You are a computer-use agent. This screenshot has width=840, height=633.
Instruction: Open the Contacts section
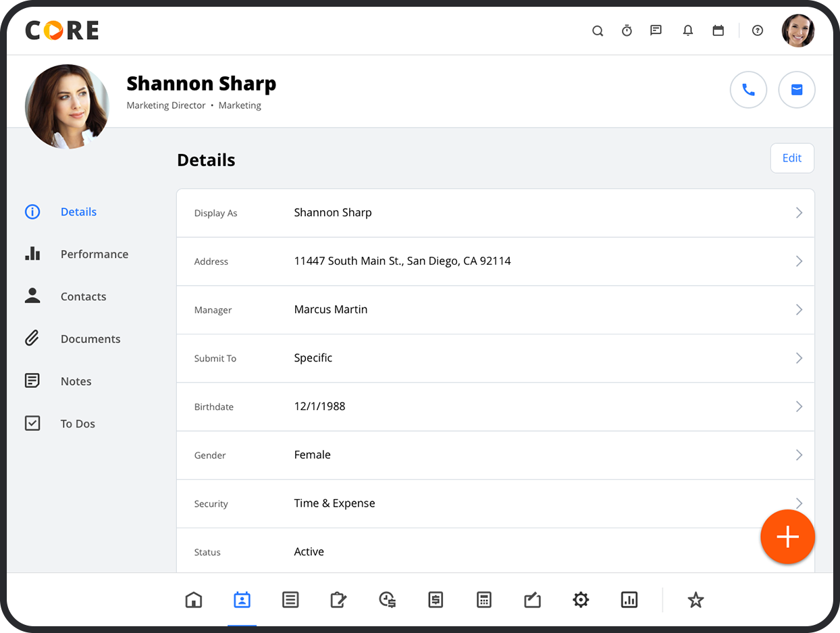tap(83, 297)
